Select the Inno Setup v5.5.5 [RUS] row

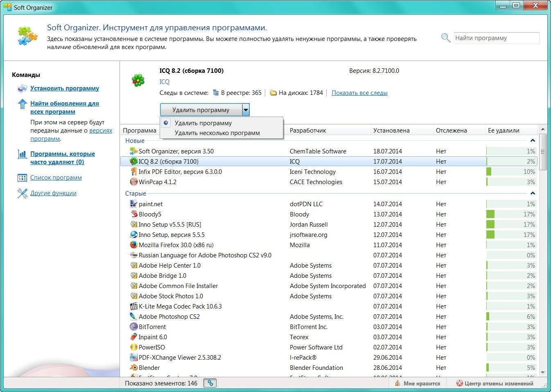(x=329, y=224)
